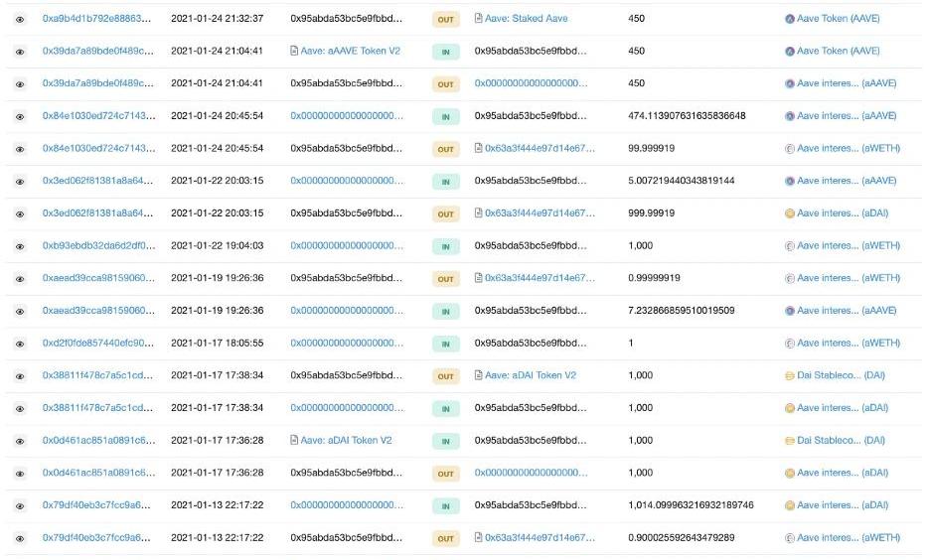The width and height of the screenshot is (927, 560).
Task: Select the timestamp 2021-01-22 19:04:03
Action: click(217, 245)
